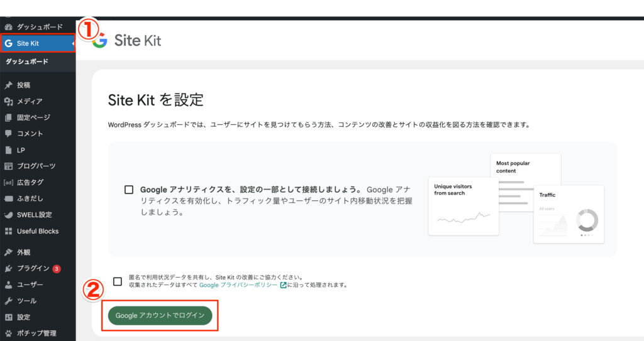Click the dashboard gauge icon in sidebar
The height and width of the screenshot is (341, 644).
tap(8, 27)
